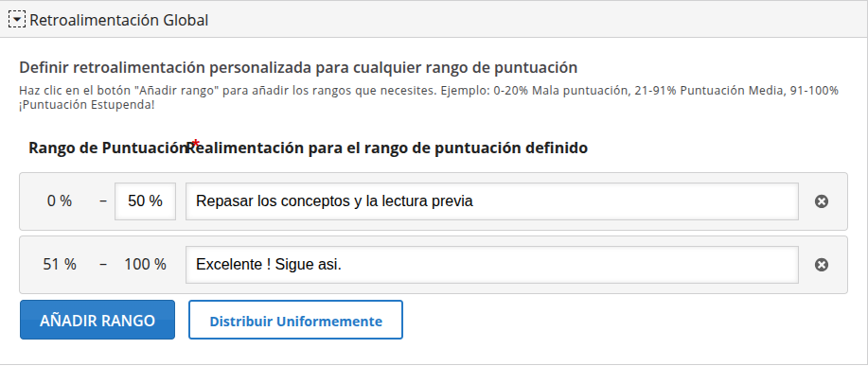Screen dimensions: 868x366
Task: Edit feedback text 'Repasar los conceptos y la lectura previa'
Action: [492, 201]
